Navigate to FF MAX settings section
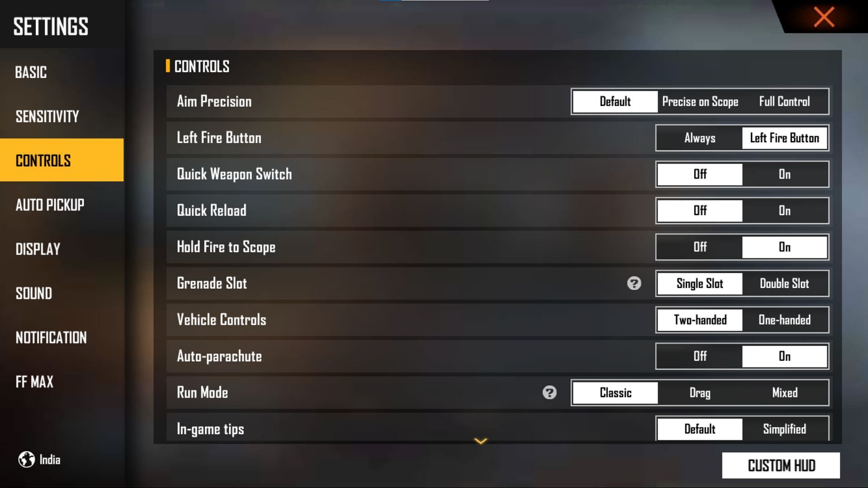The image size is (868, 488). [x=33, y=382]
